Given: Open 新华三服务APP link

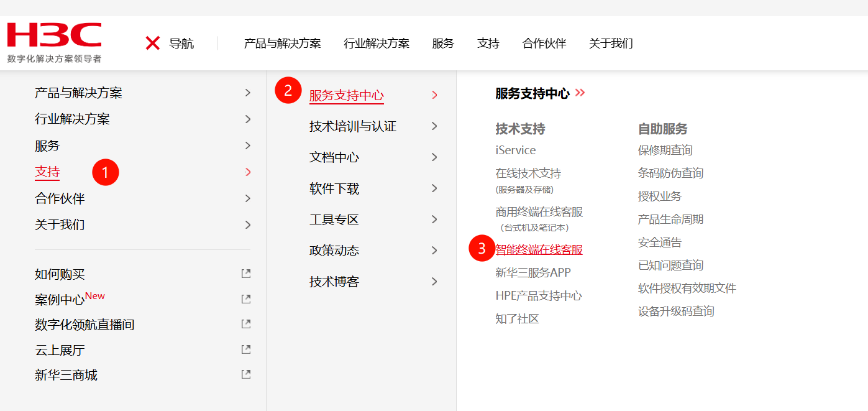Looking at the screenshot, I should point(533,272).
